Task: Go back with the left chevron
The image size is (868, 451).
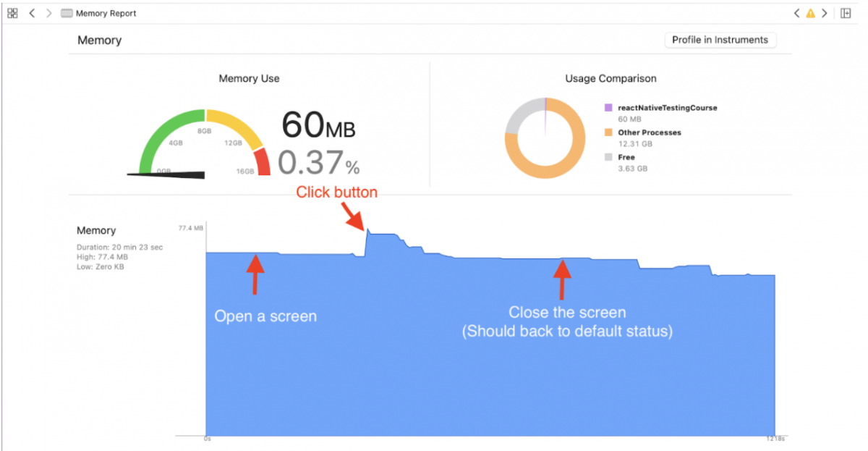Action: click(33, 13)
